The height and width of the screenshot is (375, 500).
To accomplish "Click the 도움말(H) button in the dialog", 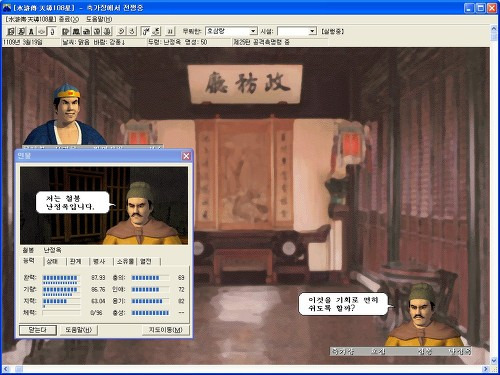I will 78,330.
